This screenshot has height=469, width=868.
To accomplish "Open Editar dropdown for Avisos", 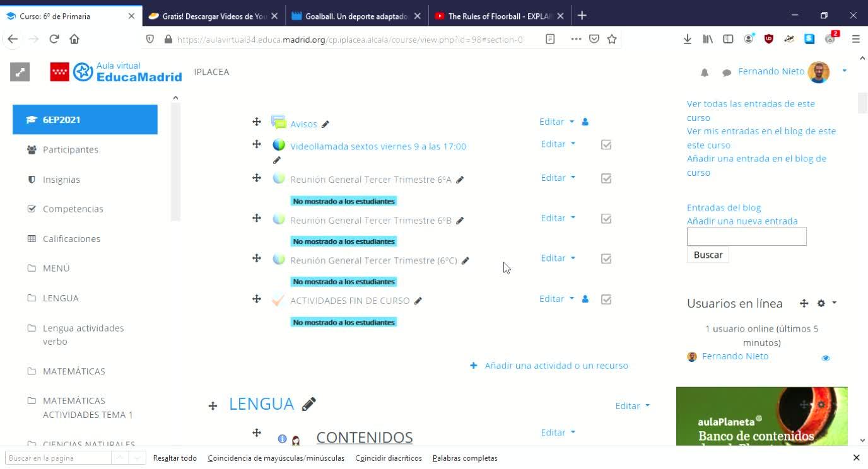I will point(556,122).
